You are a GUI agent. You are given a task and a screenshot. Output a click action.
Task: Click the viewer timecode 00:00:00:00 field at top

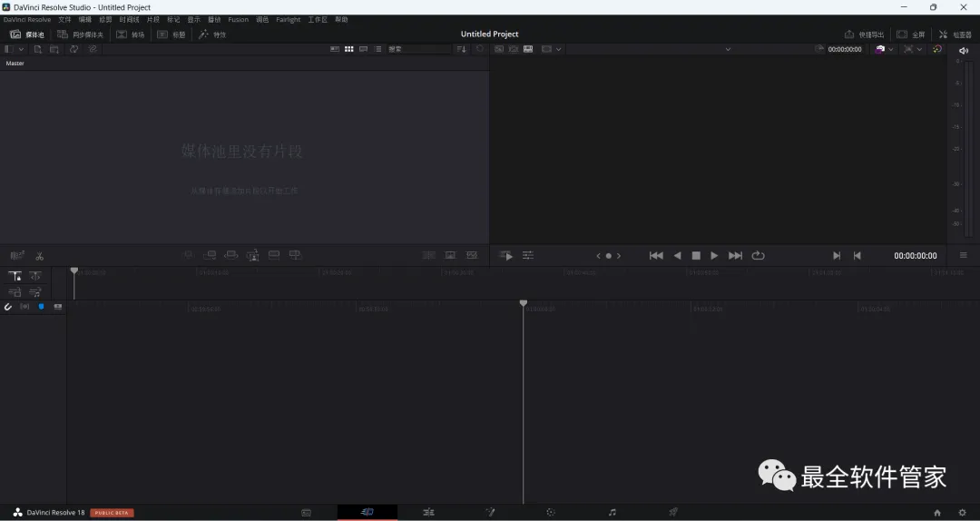click(x=845, y=49)
